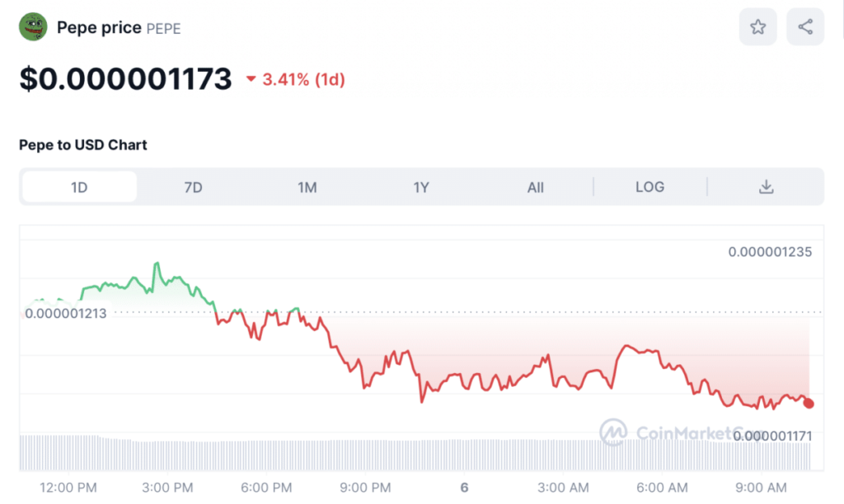Viewport: 844px width, 504px height.
Task: Click the star watchlist icon
Action: click(x=758, y=27)
